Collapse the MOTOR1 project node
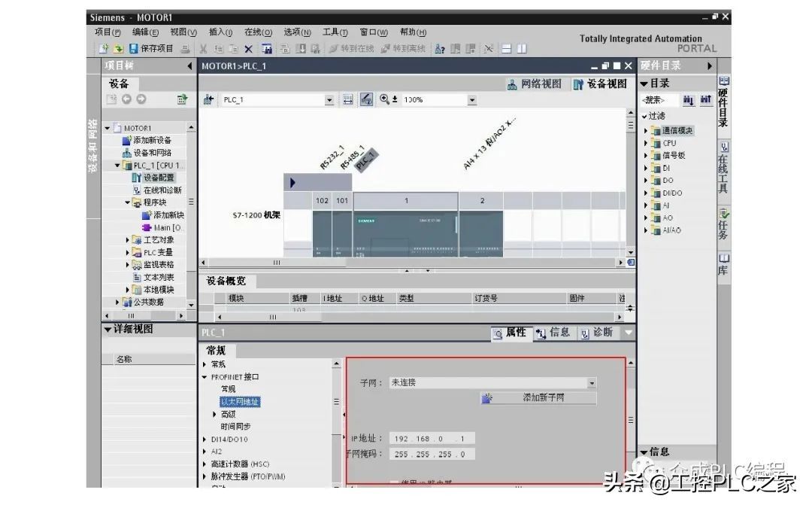Viewport: 812px width, 508px height. click(108, 128)
